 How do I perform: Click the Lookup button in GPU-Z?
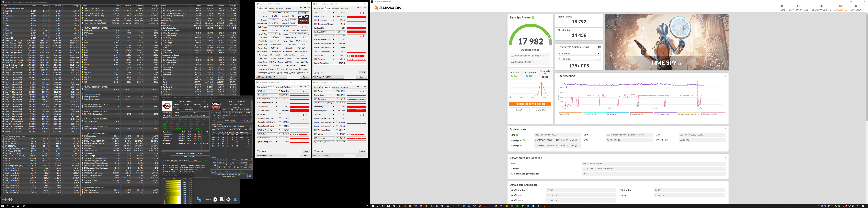[x=304, y=13]
